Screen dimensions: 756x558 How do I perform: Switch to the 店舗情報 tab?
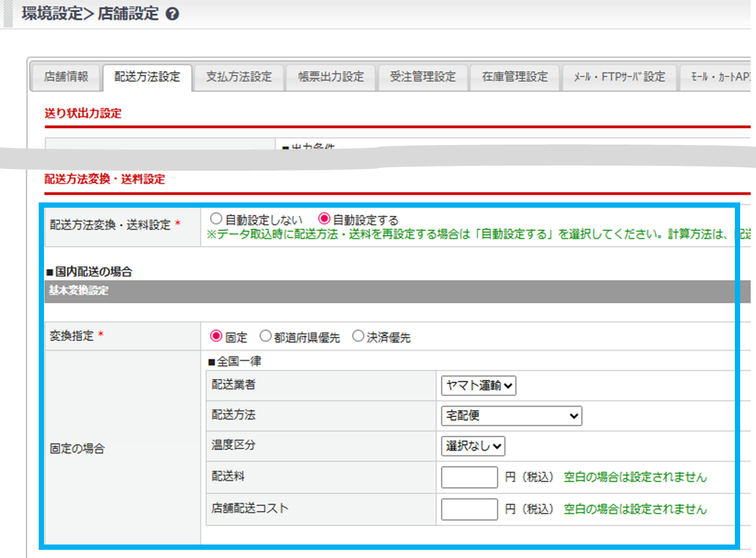point(66,77)
